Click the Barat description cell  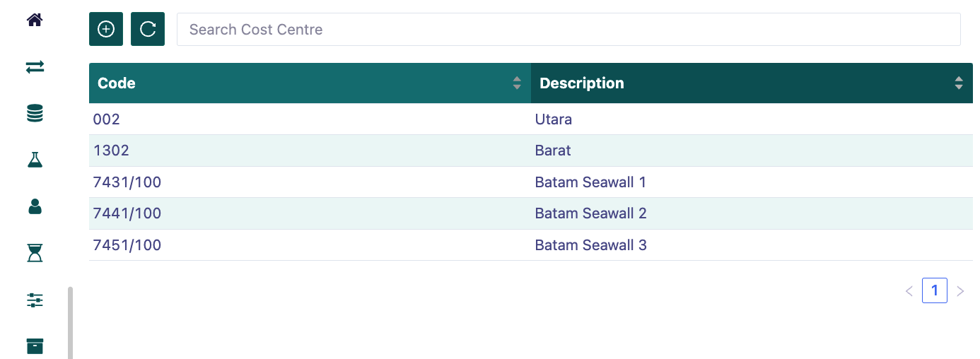point(752,151)
